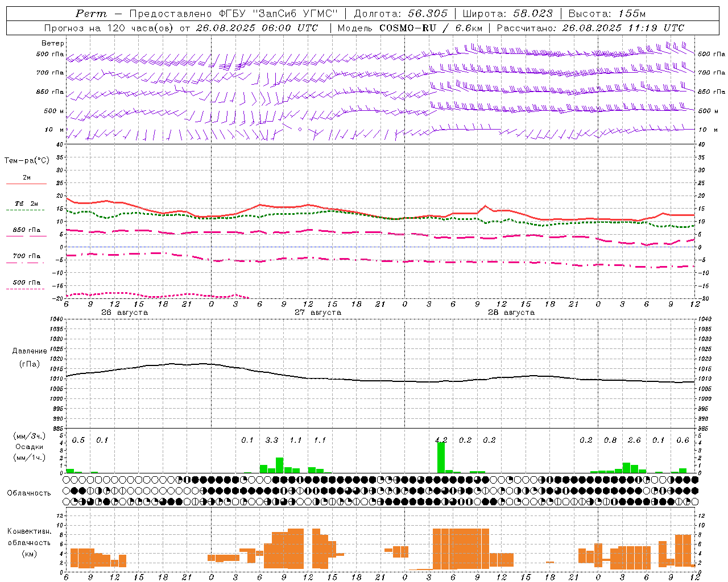Click the tallest green precipitation bar below '4.2'

click(x=441, y=458)
